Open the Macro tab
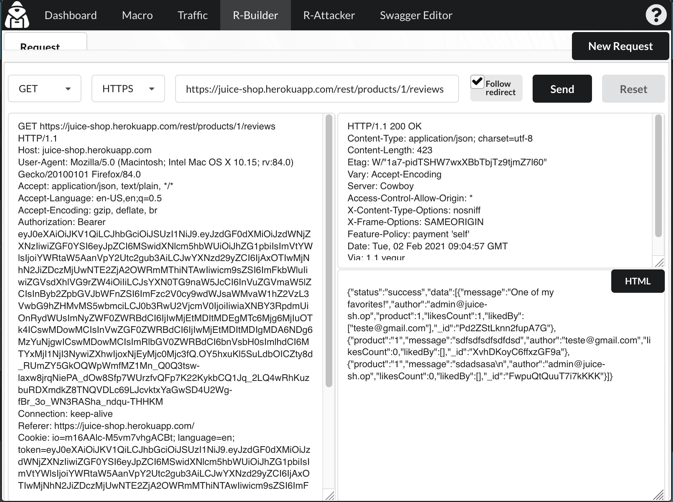The image size is (673, 502). pyautogui.click(x=137, y=15)
